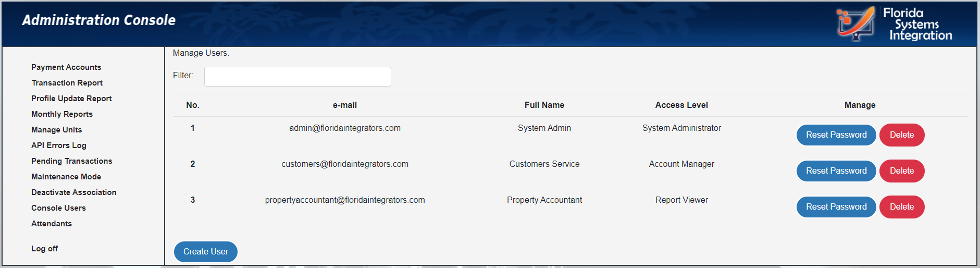This screenshot has width=980, height=268.
Task: Go to Maintenance Mode
Action: click(66, 177)
